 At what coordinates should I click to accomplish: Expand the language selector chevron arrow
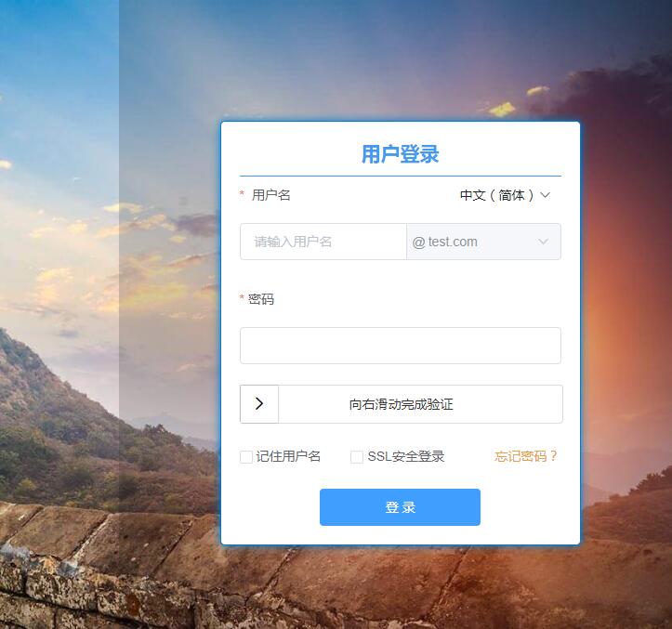pyautogui.click(x=546, y=195)
